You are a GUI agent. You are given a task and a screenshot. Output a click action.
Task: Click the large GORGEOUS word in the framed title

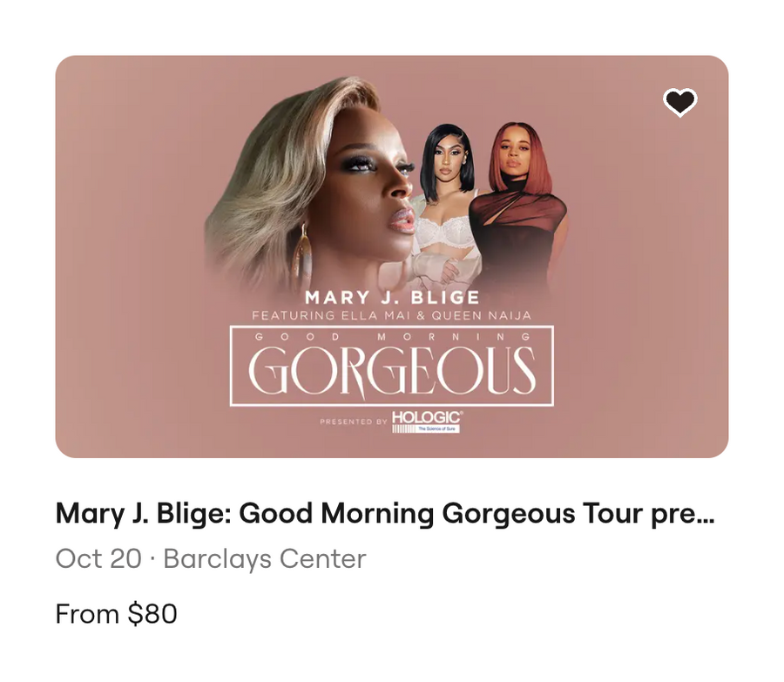pos(392,371)
